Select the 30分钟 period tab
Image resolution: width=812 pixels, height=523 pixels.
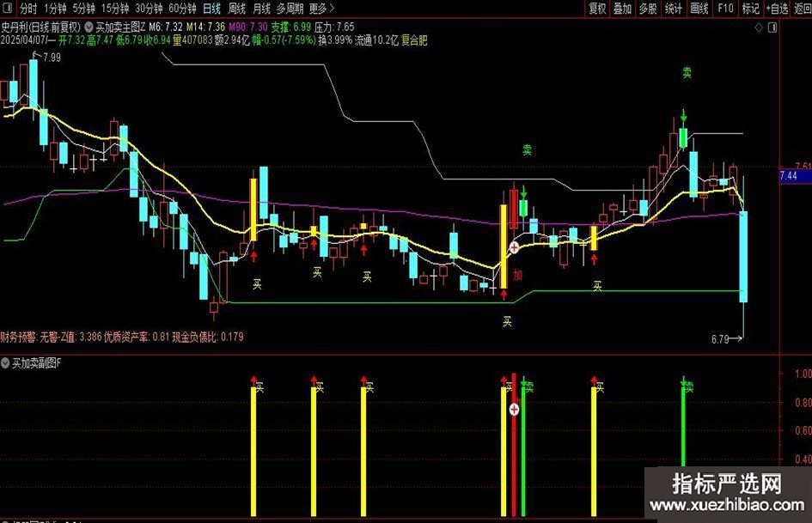[150, 9]
